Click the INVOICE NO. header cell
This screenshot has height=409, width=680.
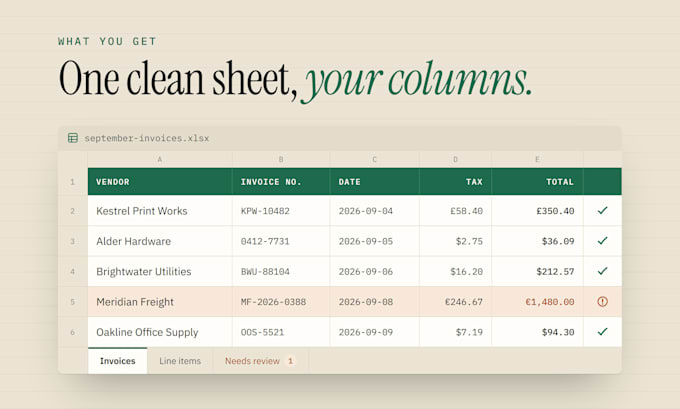click(281, 182)
